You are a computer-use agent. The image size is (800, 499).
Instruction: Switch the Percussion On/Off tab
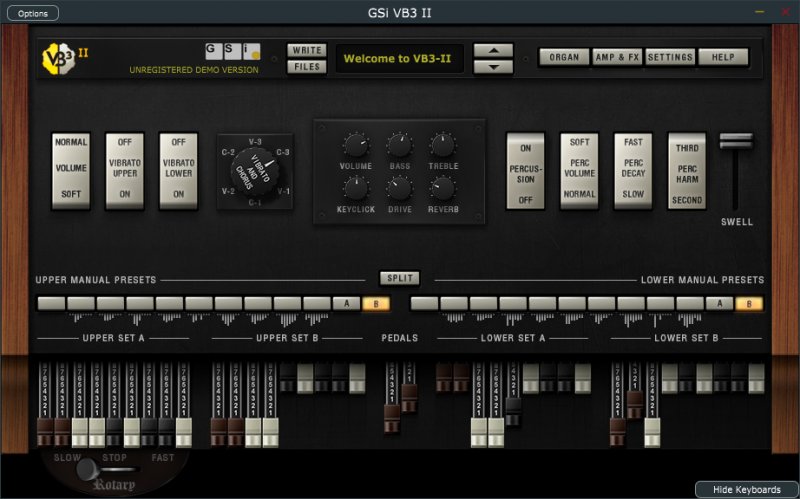coord(525,171)
